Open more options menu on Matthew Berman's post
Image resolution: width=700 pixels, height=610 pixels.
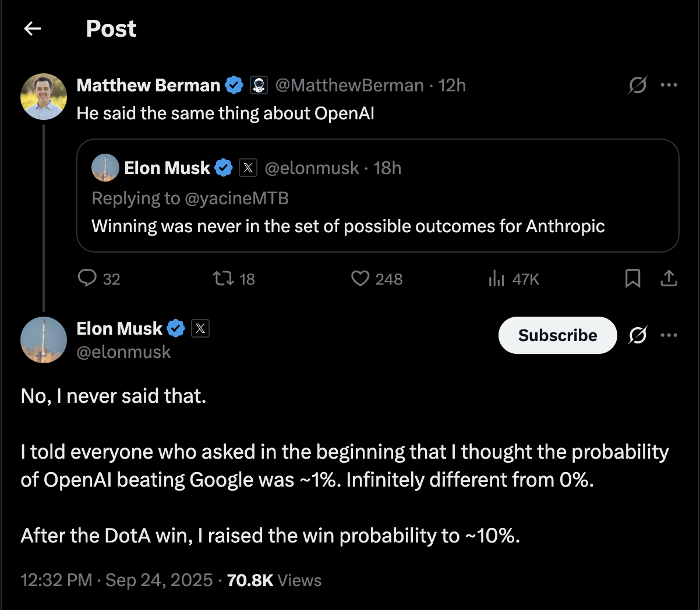(669, 85)
